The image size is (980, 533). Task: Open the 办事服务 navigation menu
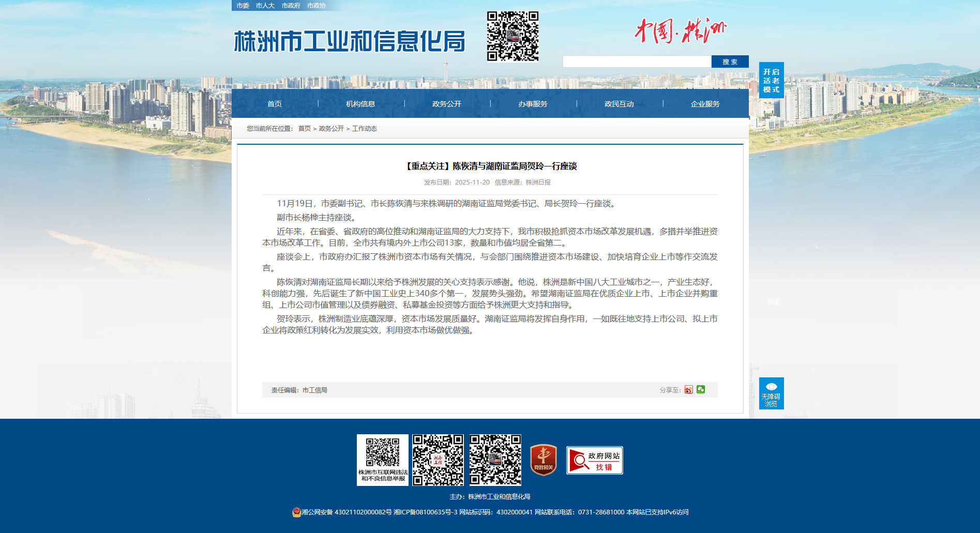point(533,104)
